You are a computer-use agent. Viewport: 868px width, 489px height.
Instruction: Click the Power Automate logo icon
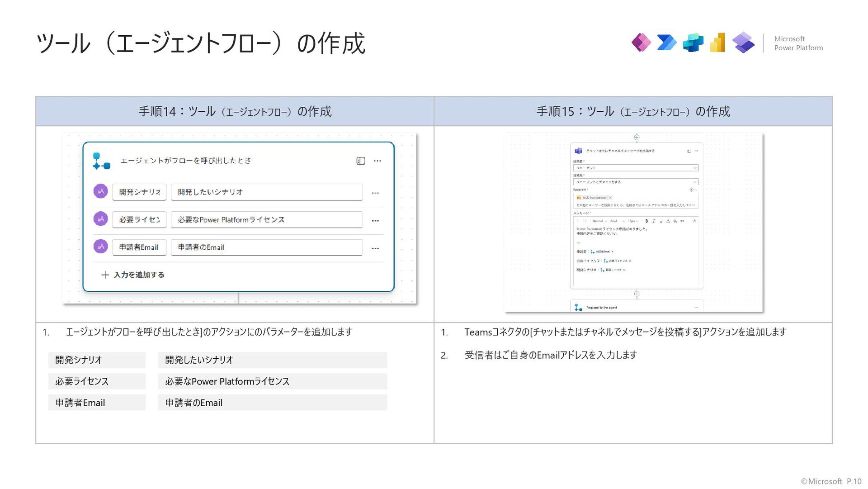click(667, 43)
